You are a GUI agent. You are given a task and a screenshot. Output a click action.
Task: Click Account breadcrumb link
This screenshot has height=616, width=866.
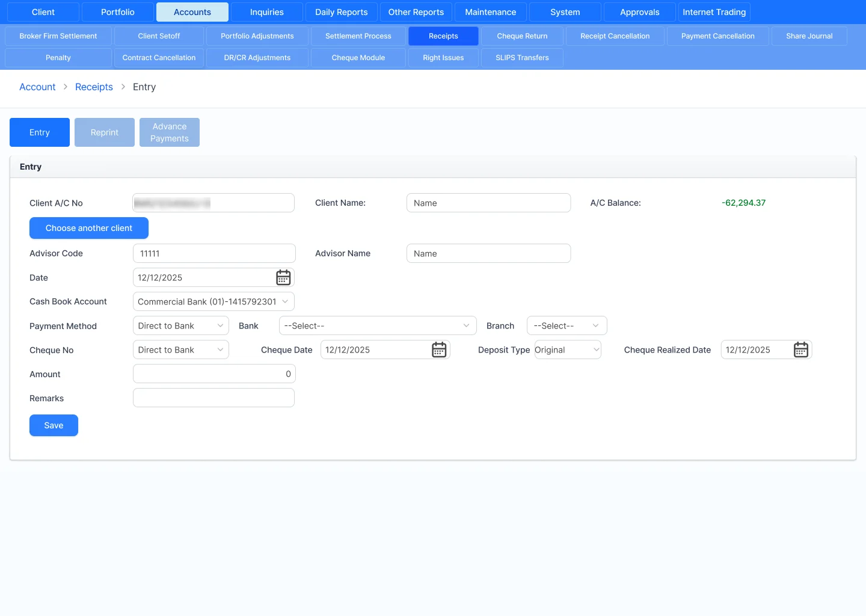[37, 87]
